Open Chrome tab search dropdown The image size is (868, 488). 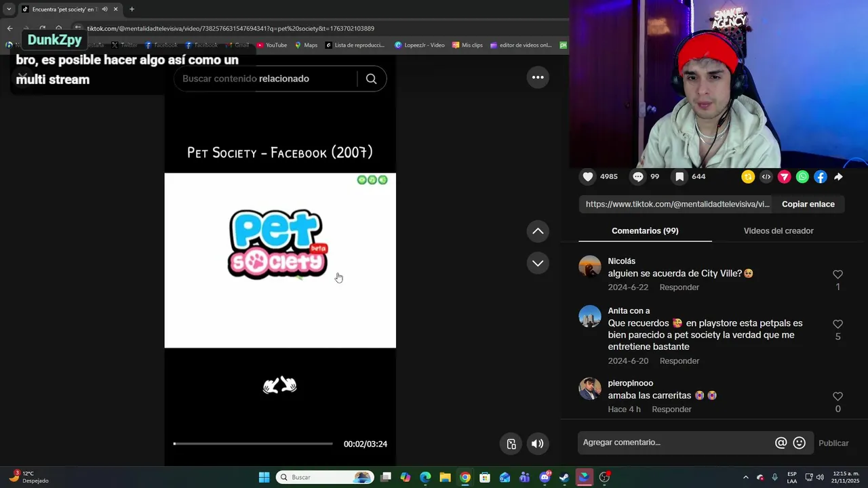(x=9, y=9)
